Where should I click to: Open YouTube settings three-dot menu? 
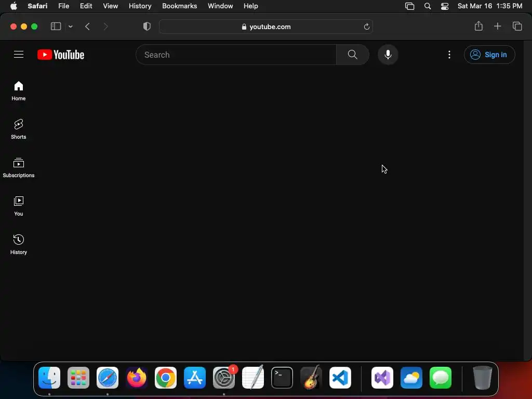tap(449, 55)
